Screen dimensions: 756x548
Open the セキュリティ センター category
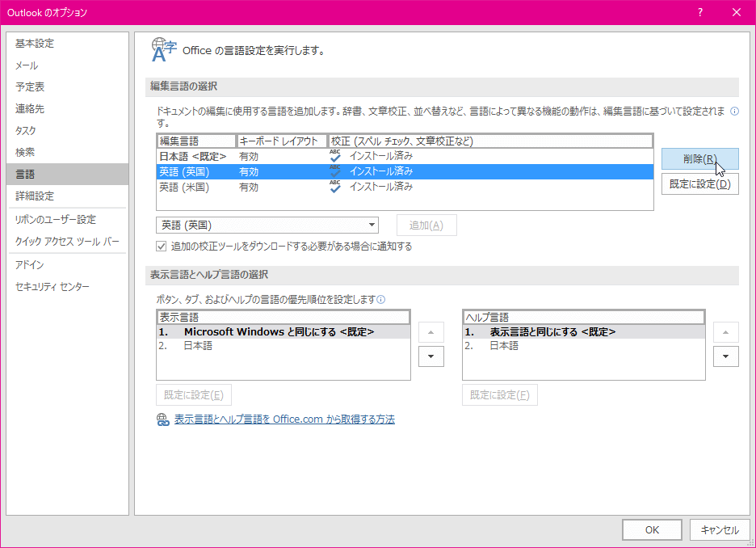(x=68, y=287)
